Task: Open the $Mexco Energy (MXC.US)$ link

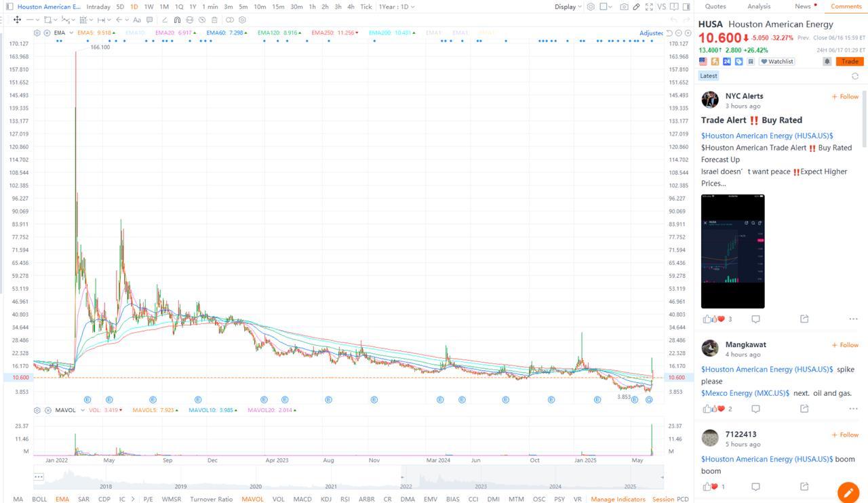Action: (x=745, y=393)
